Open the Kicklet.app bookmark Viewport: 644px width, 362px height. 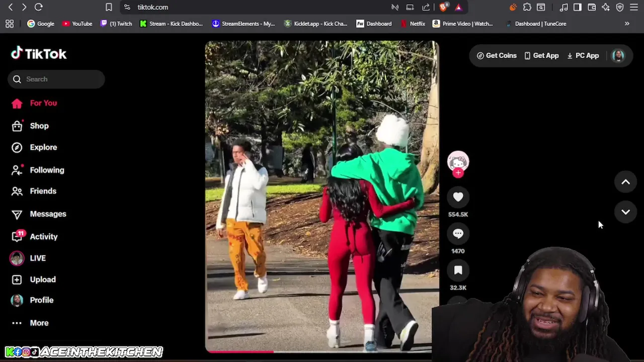[316, 24]
